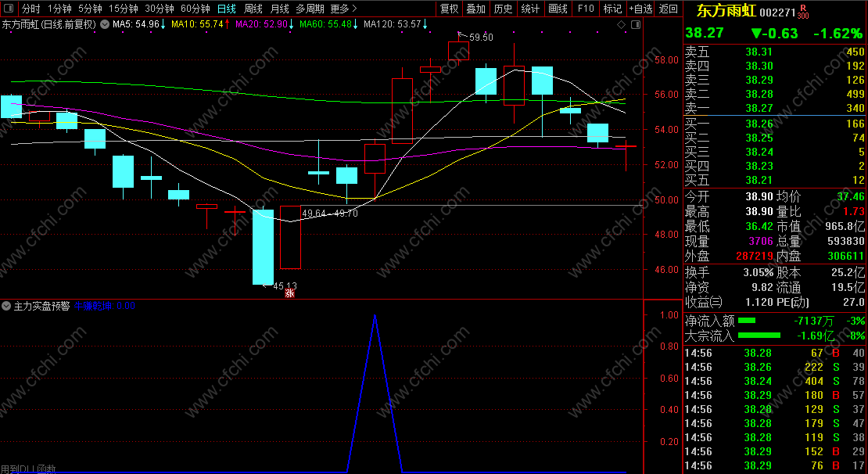Click the diamond marker icon above chart
This screenshot has width=868, height=474.
tap(621, 24)
